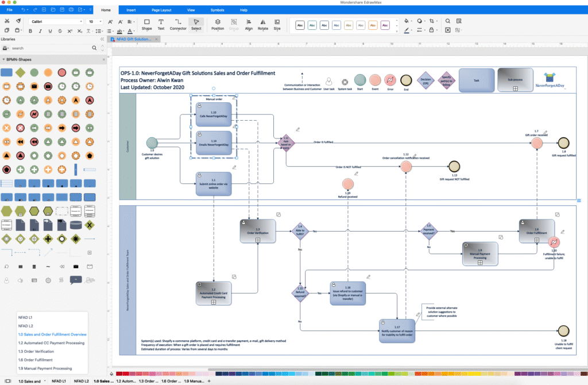Activate the Select pointer tool
588x385 pixels.
(x=196, y=24)
